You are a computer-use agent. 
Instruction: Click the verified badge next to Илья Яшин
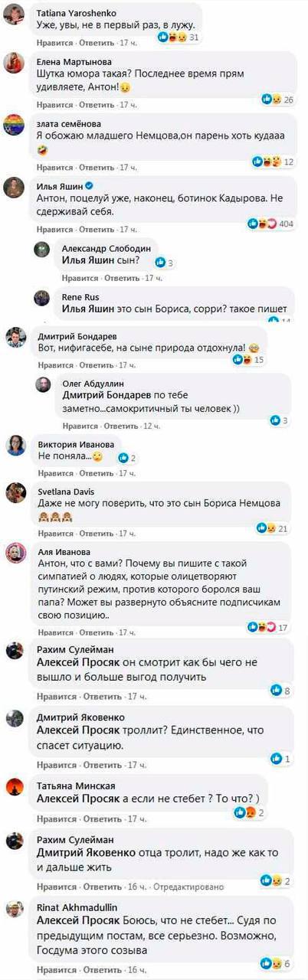90,185
